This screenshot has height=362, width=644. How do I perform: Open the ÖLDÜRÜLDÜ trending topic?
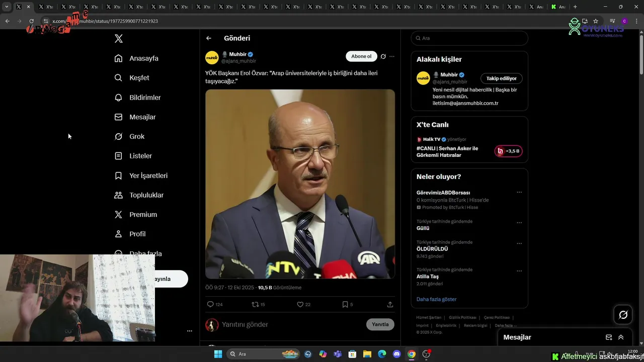pyautogui.click(x=432, y=249)
